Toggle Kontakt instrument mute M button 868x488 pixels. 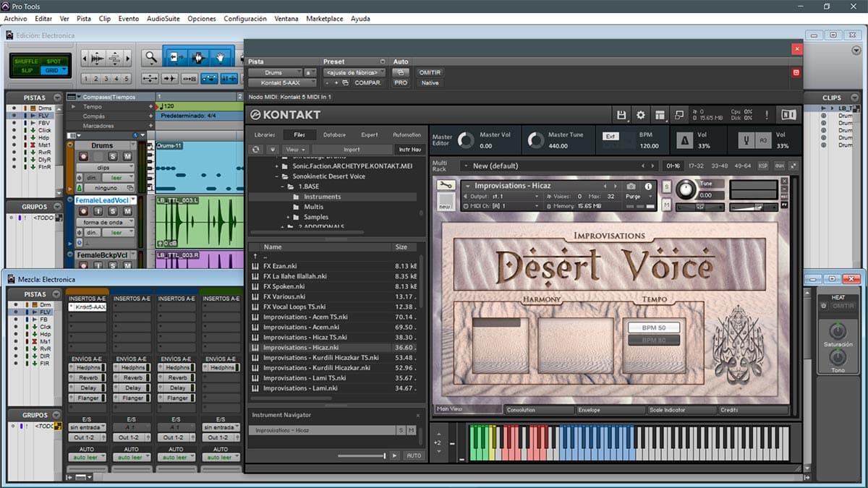pos(667,205)
